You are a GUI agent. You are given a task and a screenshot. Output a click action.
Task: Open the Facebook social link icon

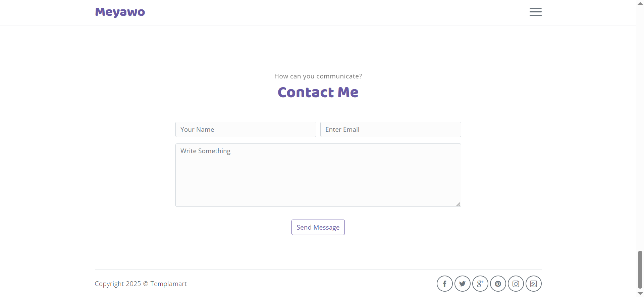coord(444,284)
